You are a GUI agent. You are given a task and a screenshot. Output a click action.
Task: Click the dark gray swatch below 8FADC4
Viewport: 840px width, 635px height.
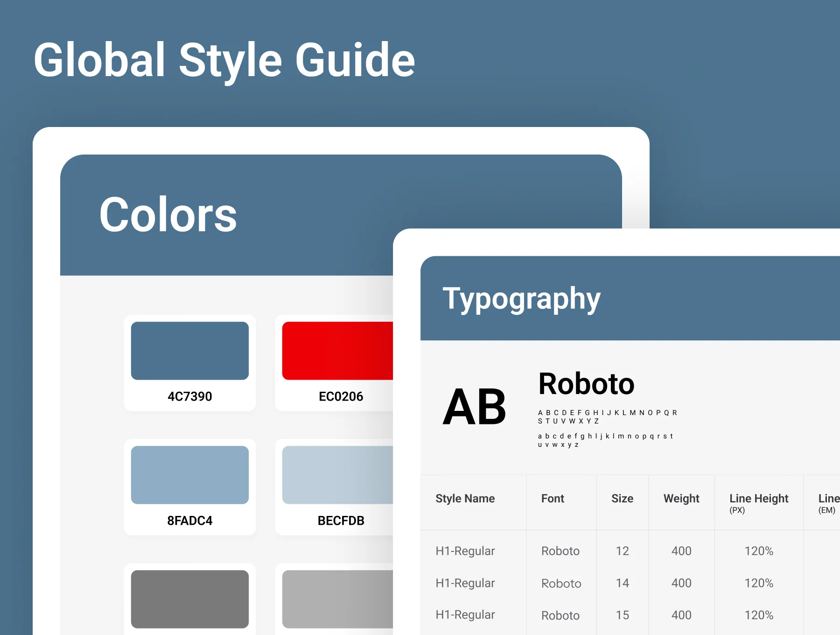[189, 599]
